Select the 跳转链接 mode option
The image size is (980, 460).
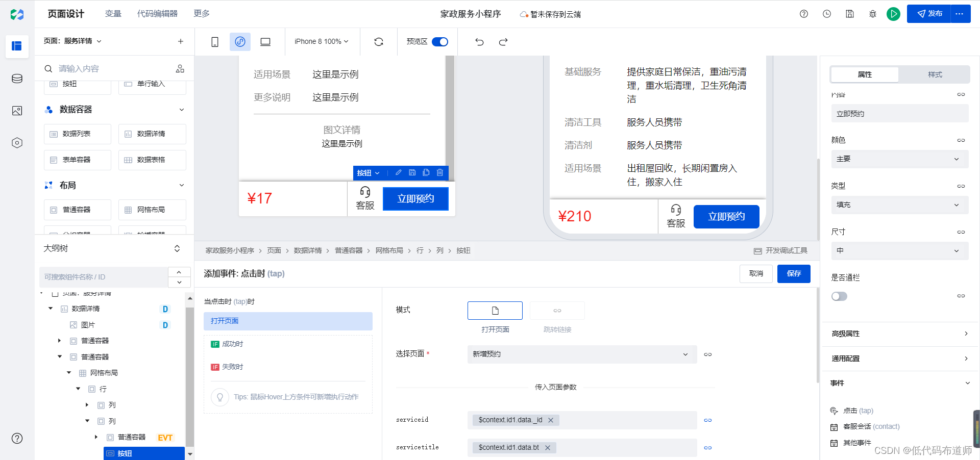click(557, 311)
